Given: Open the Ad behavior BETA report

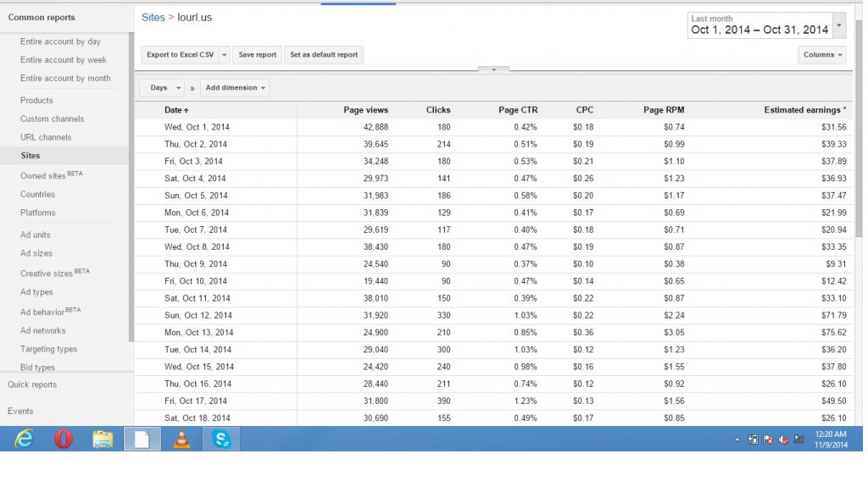Looking at the screenshot, I should pos(50,312).
